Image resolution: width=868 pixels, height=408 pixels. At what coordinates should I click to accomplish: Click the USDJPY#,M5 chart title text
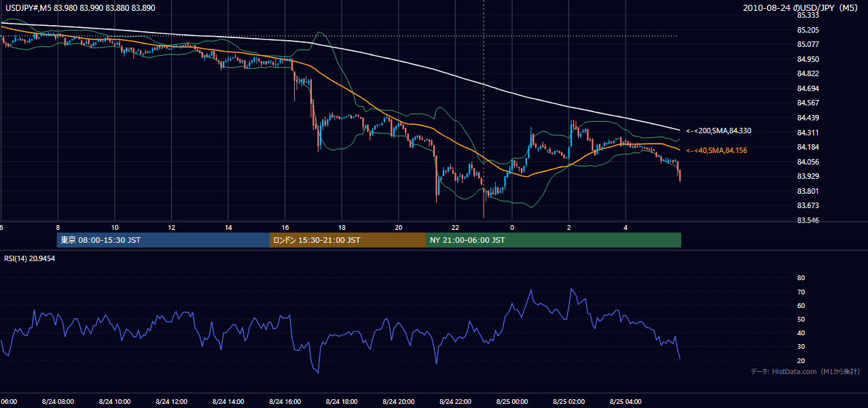(79, 7)
